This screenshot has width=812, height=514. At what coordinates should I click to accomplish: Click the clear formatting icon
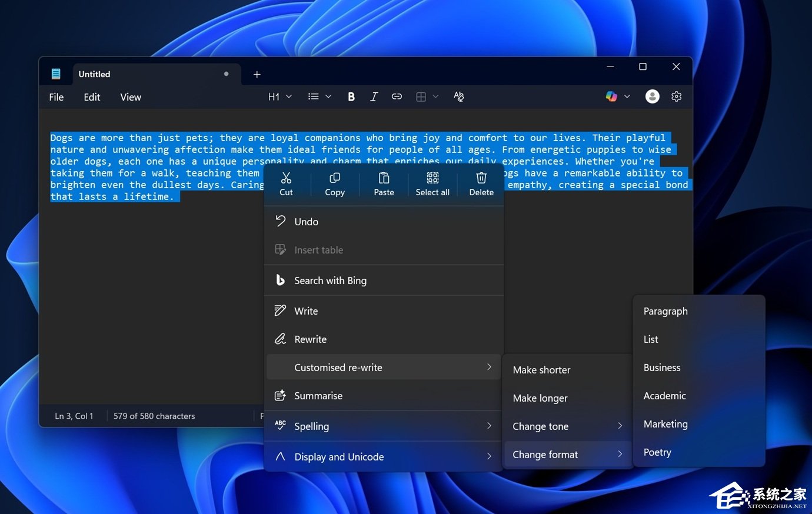[459, 97]
